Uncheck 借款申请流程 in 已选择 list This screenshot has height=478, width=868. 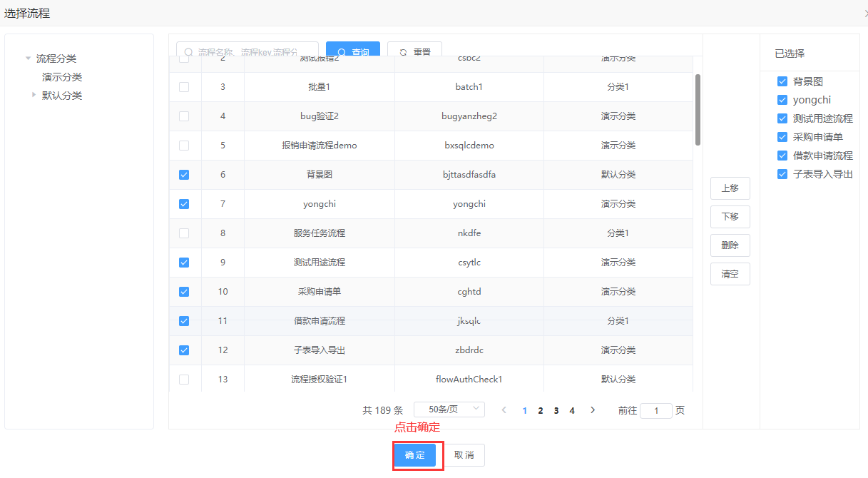782,156
